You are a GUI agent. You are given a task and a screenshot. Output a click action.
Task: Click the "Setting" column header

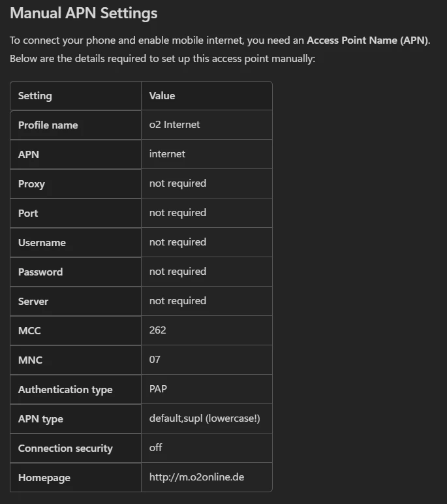[35, 96]
